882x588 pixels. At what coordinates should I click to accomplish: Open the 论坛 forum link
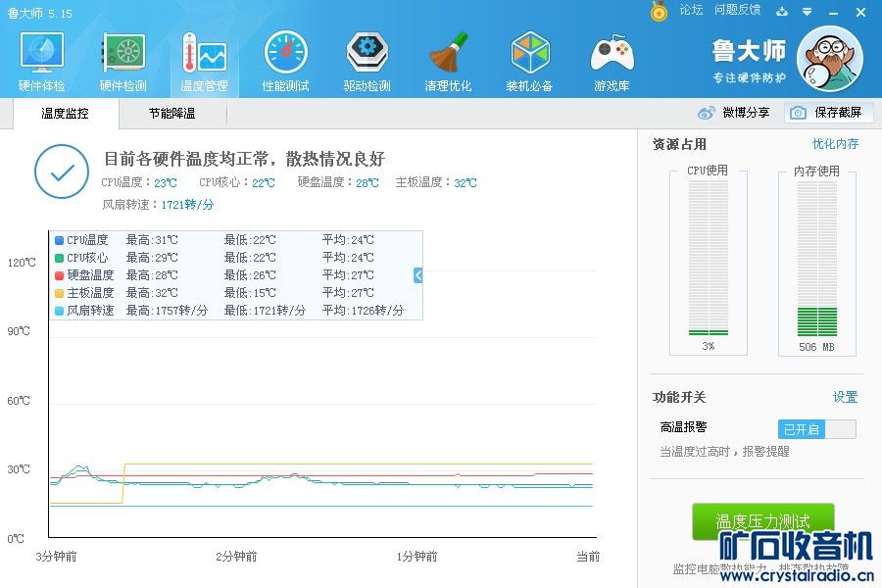[691, 10]
